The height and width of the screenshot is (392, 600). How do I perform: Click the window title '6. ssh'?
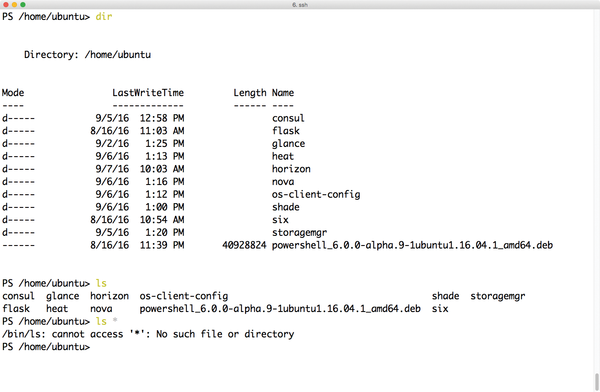click(300, 5)
